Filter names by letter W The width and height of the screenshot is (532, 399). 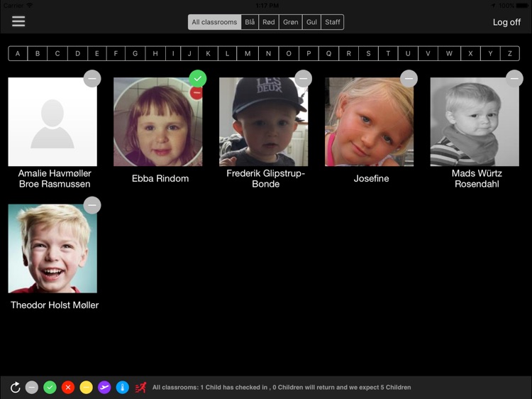(449, 54)
